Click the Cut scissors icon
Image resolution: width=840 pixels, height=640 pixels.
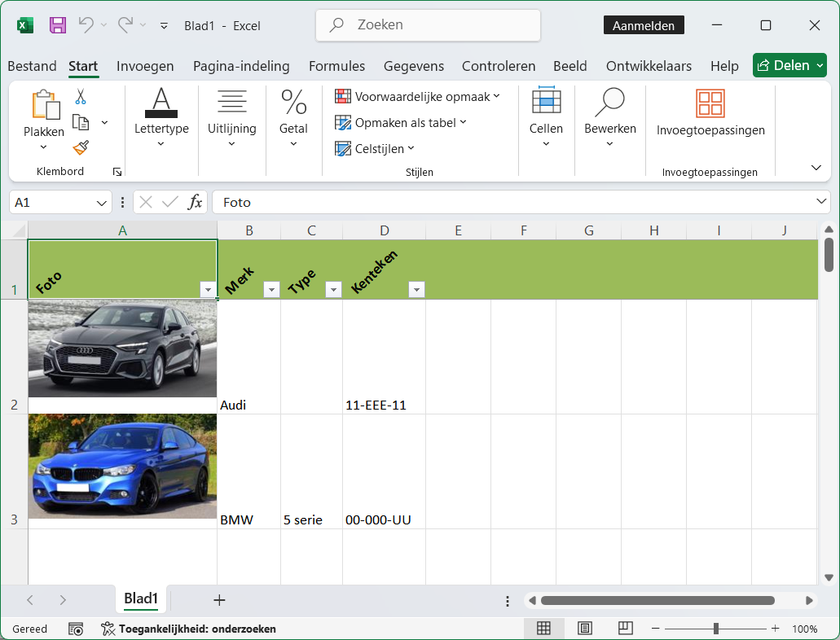point(80,97)
